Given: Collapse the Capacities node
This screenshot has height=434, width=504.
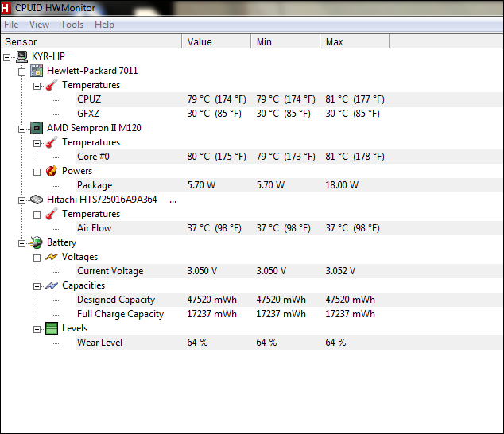Looking at the screenshot, I should (37, 286).
